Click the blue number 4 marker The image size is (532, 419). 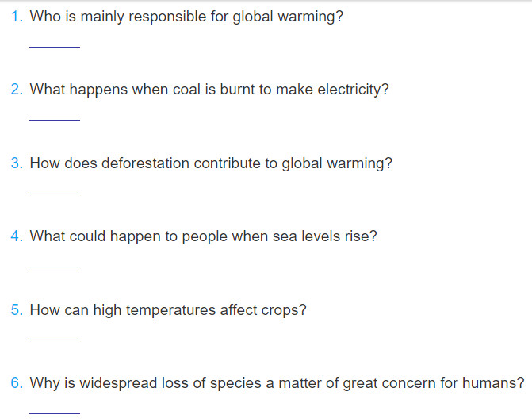(17, 236)
